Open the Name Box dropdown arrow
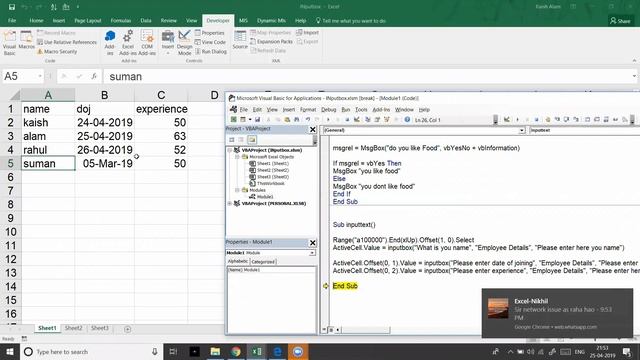 (x=40, y=76)
